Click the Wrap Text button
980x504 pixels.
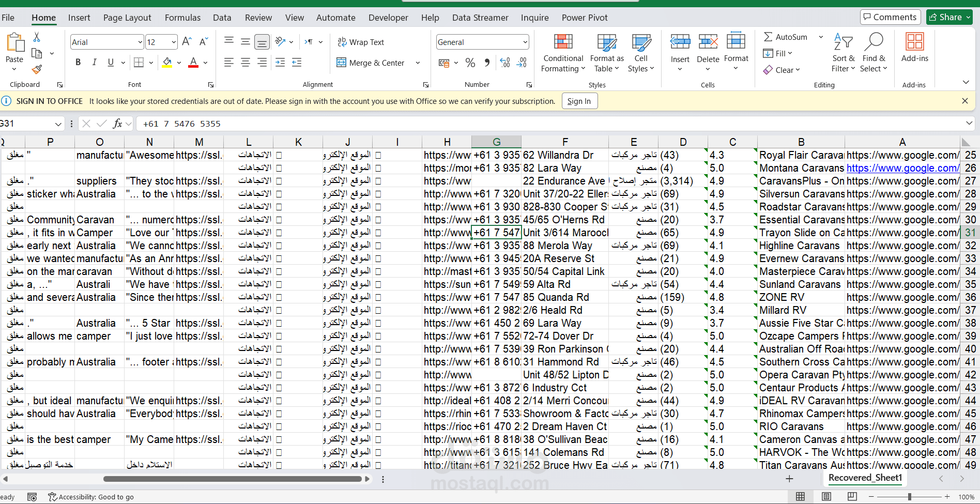click(x=361, y=42)
